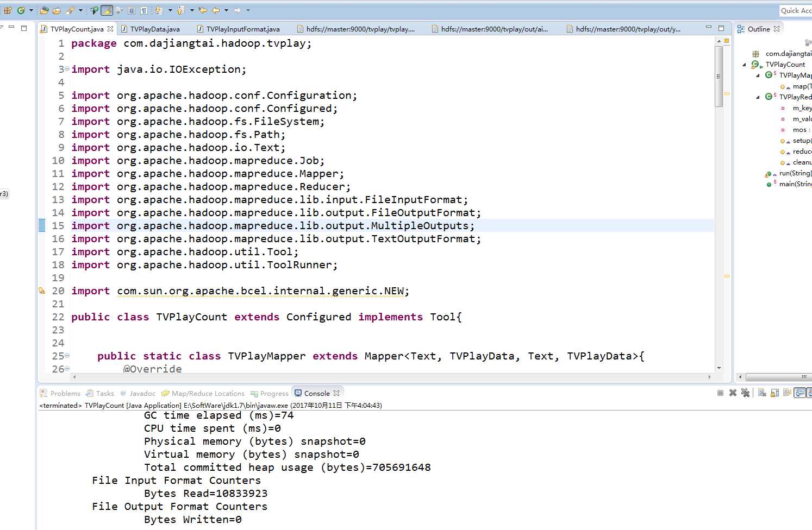Open the Search icon dropdown arrow
812x530 pixels.
[x=80, y=10]
